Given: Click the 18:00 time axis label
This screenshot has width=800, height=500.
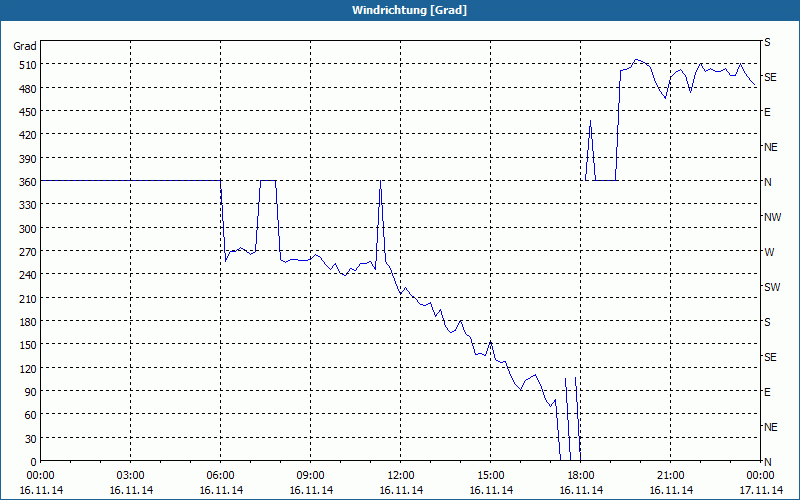Looking at the screenshot, I should coord(581,476).
